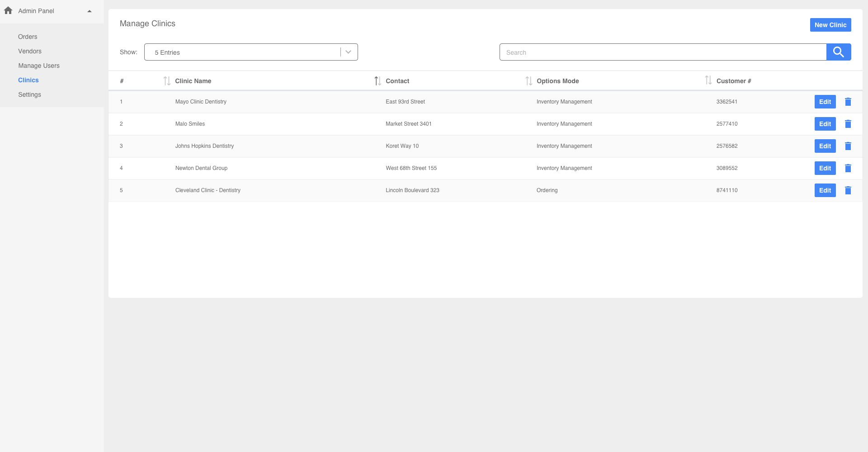Screen dimensions: 868x452
Task: Click the Admin Panel label
Action: coord(36,11)
